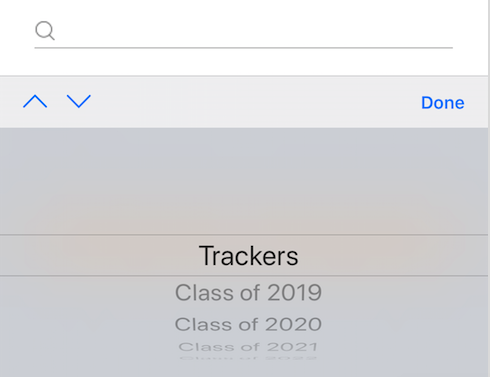The image size is (490, 377).
Task: Pick the Class of 2021 option
Action: (x=248, y=347)
